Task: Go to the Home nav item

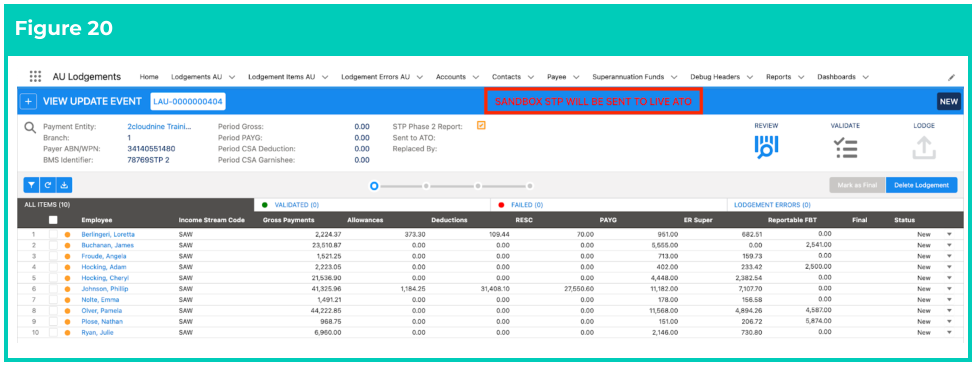Action: [149, 77]
